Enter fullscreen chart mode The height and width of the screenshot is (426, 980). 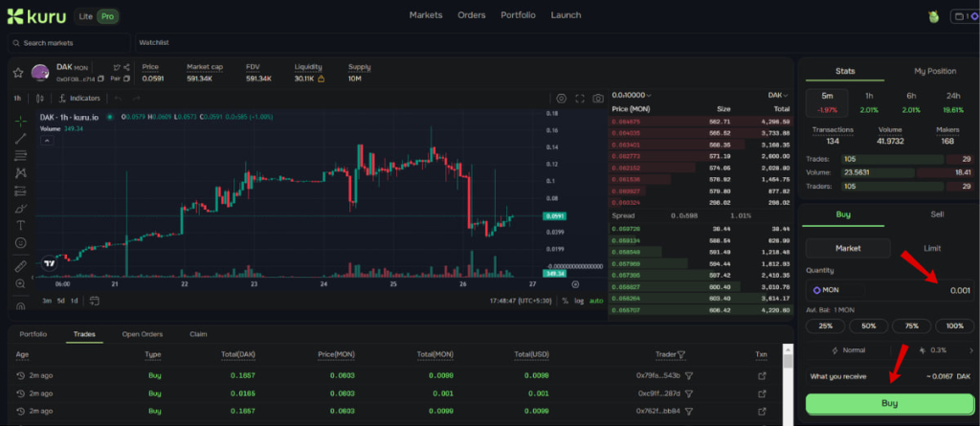coord(579,99)
